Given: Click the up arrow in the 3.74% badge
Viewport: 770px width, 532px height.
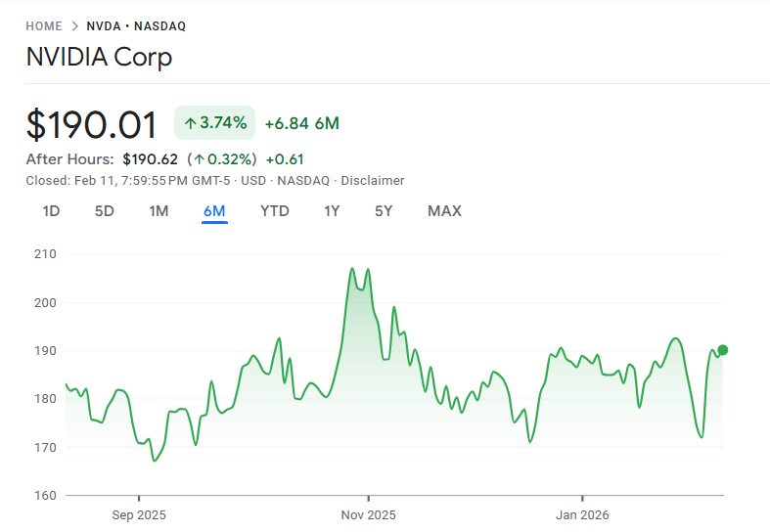Looking at the screenshot, I should click(x=191, y=123).
